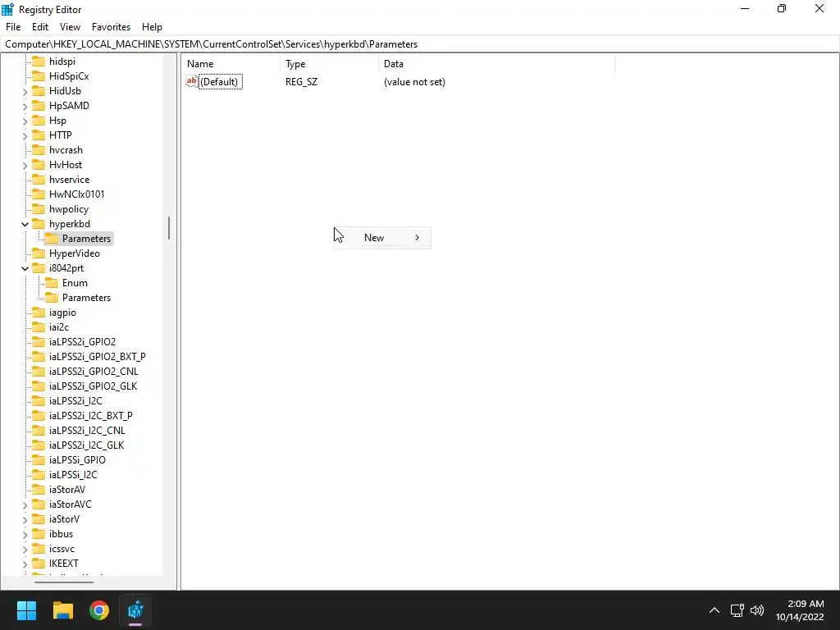Select the i8042prt folder icon
The width and height of the screenshot is (840, 630).
39,268
